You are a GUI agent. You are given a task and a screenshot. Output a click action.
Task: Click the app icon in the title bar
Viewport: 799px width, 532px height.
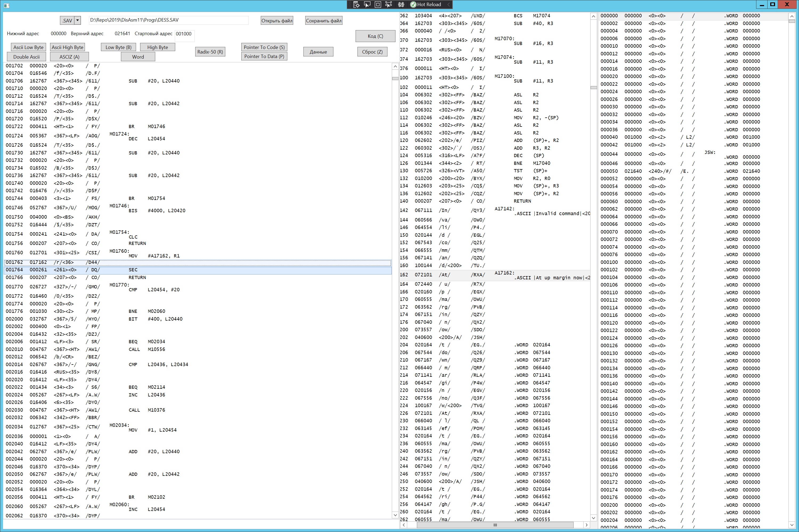coord(6,5)
